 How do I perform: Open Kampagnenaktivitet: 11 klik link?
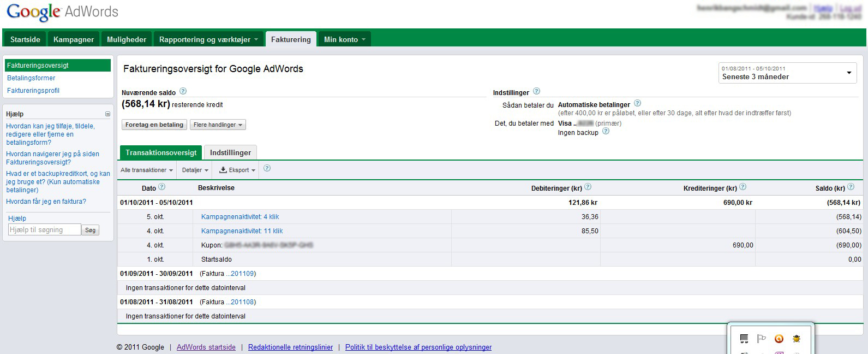242,231
